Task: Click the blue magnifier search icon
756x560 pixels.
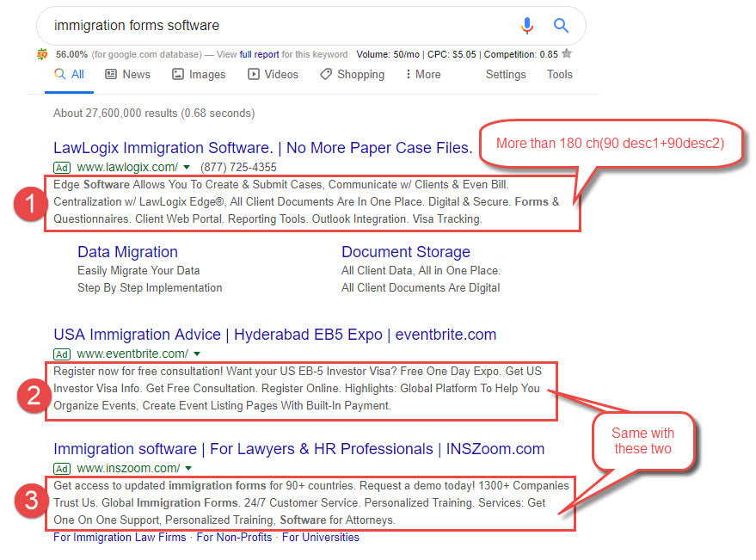Action: tap(561, 25)
